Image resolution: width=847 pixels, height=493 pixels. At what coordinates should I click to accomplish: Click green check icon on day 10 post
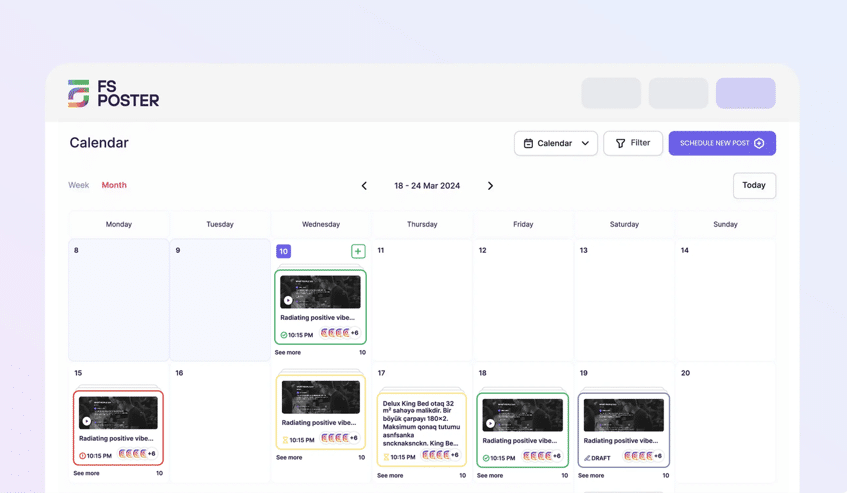pos(284,335)
